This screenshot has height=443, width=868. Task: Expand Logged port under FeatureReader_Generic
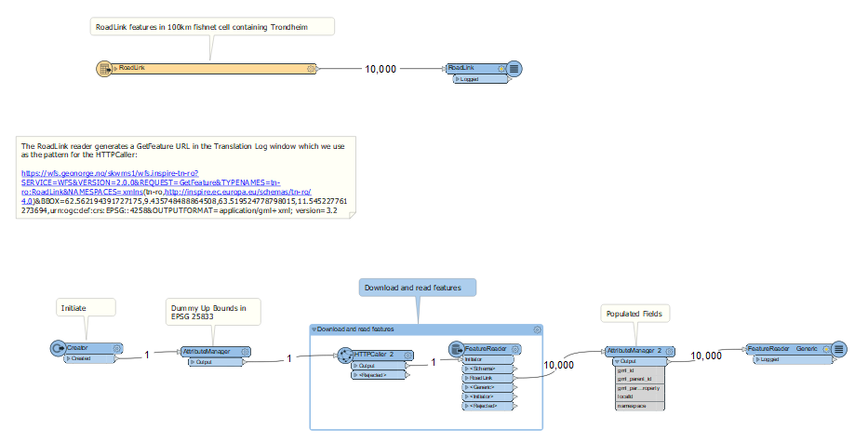[x=758, y=359]
